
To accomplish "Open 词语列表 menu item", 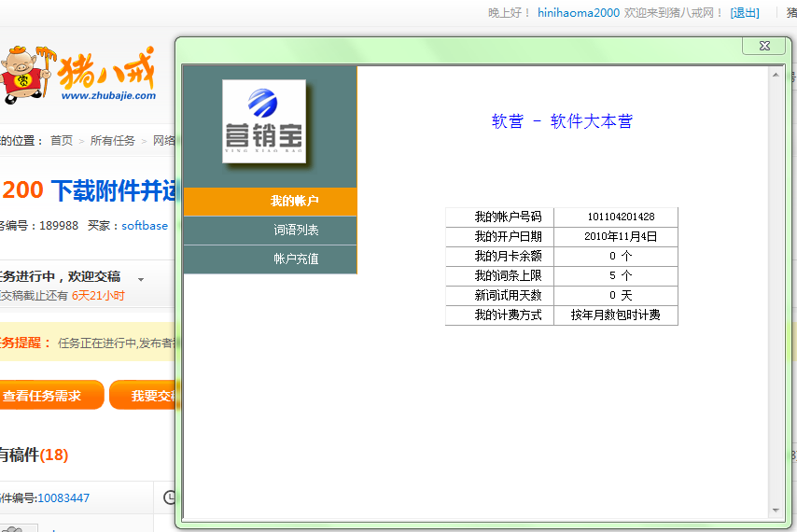I will [271, 231].
